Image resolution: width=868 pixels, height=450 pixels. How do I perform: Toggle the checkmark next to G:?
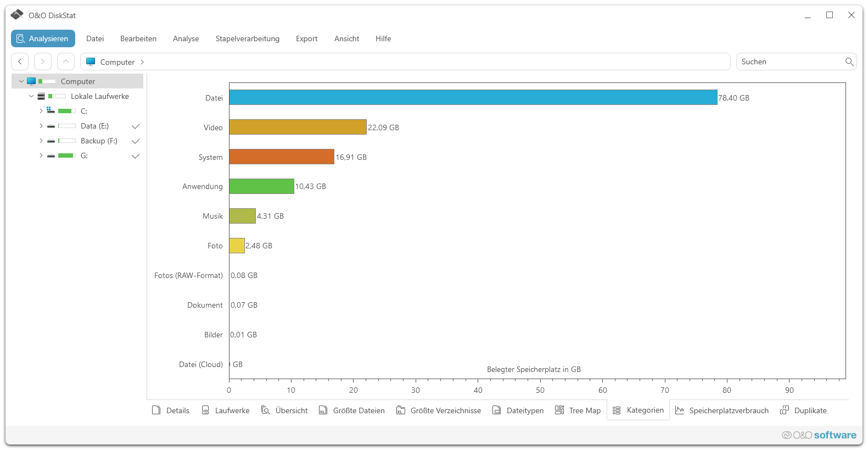coord(136,156)
